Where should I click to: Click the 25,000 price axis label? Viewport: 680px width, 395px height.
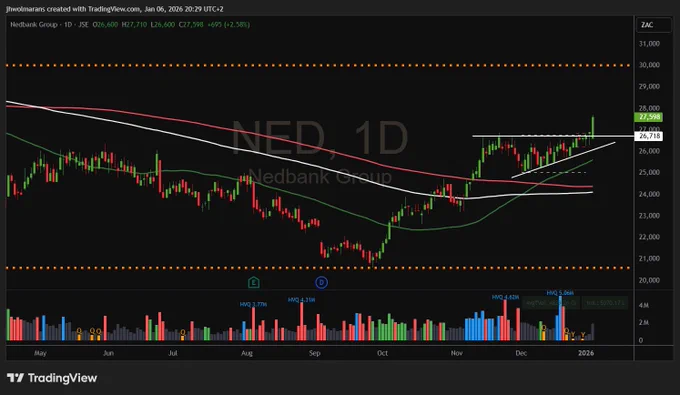click(x=649, y=173)
